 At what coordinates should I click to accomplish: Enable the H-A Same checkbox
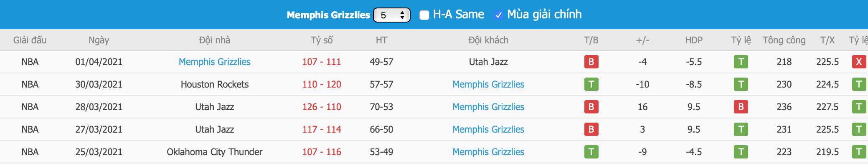(424, 15)
